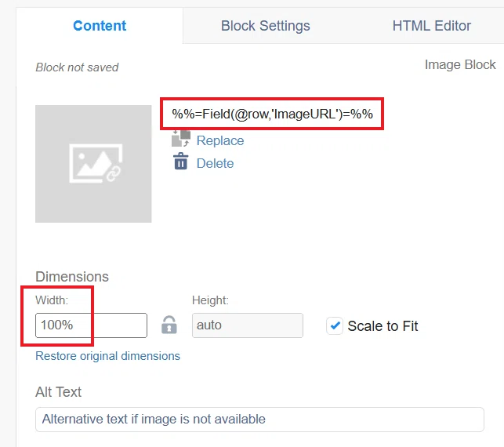504x447 pixels.
Task: Uncheck the Scale to Fit checkbox
Action: click(x=335, y=325)
